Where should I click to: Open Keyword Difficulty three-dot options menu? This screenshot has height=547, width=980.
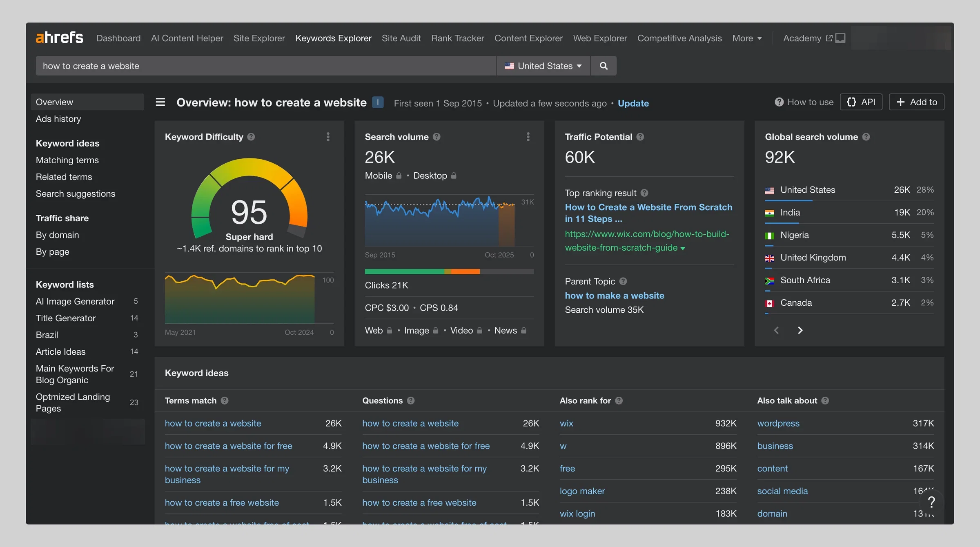(x=328, y=137)
